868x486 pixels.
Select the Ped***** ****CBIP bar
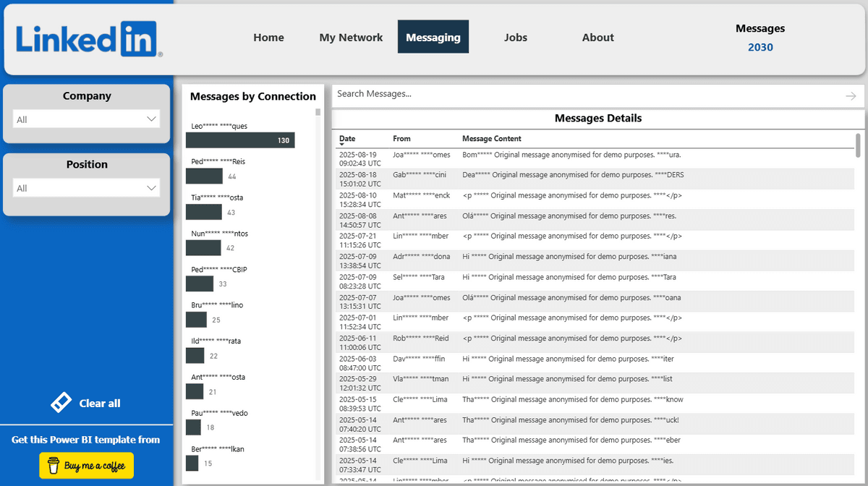(x=200, y=283)
